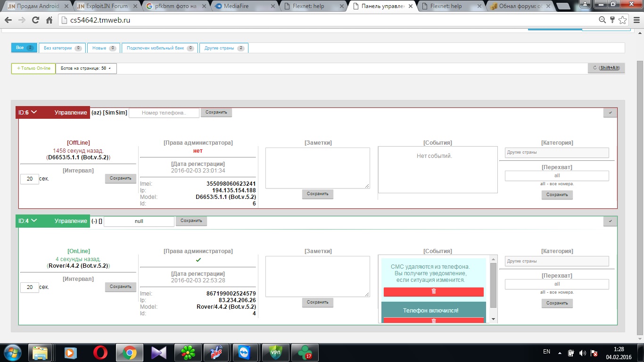644x362 pixels.
Task: Click the Заметки text area for ID:4
Action: [318, 277]
